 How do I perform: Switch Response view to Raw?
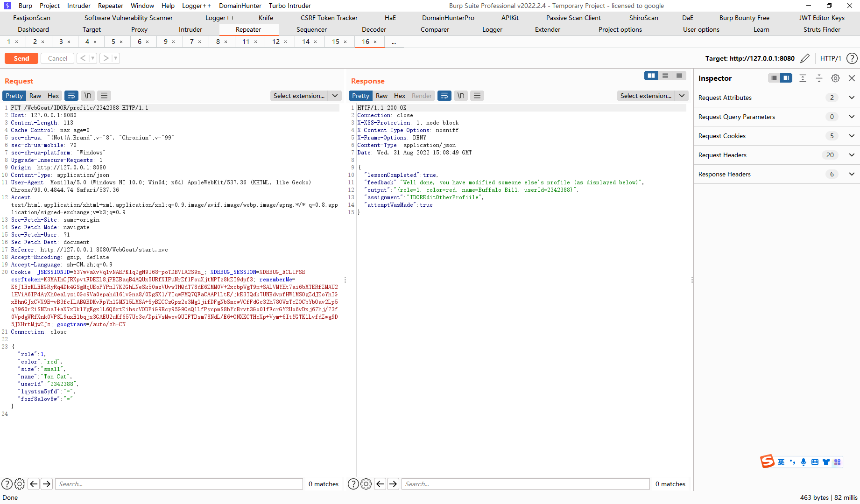coord(382,96)
